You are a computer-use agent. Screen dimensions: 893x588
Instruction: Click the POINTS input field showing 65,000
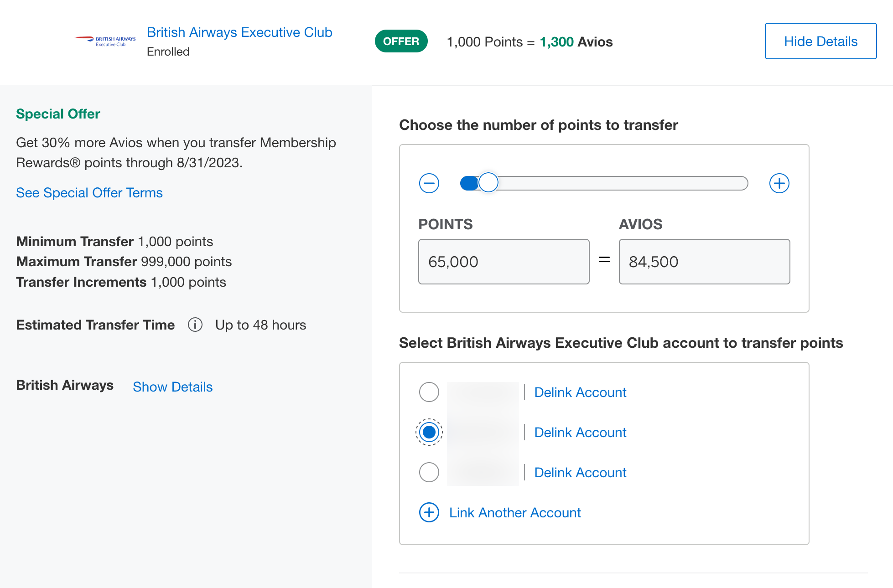point(504,262)
